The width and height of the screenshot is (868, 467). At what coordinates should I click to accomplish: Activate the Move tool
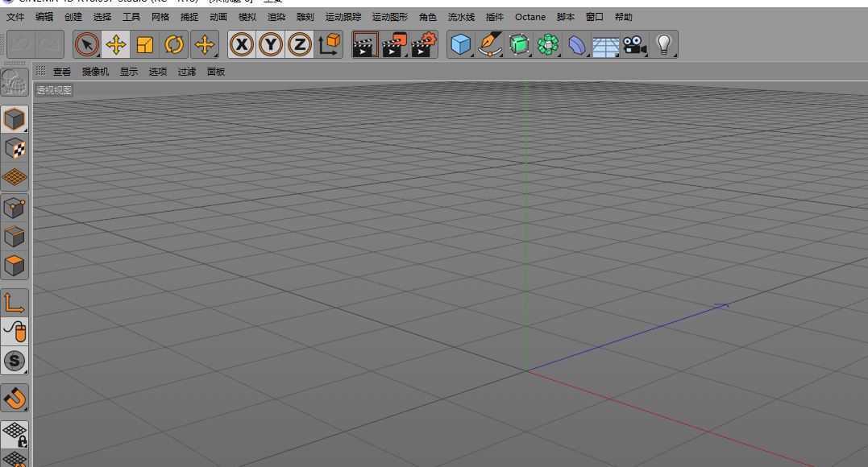pos(116,44)
